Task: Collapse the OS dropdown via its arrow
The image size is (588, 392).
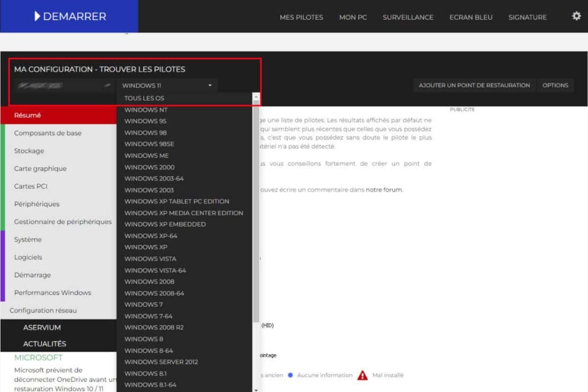Action: [211, 84]
